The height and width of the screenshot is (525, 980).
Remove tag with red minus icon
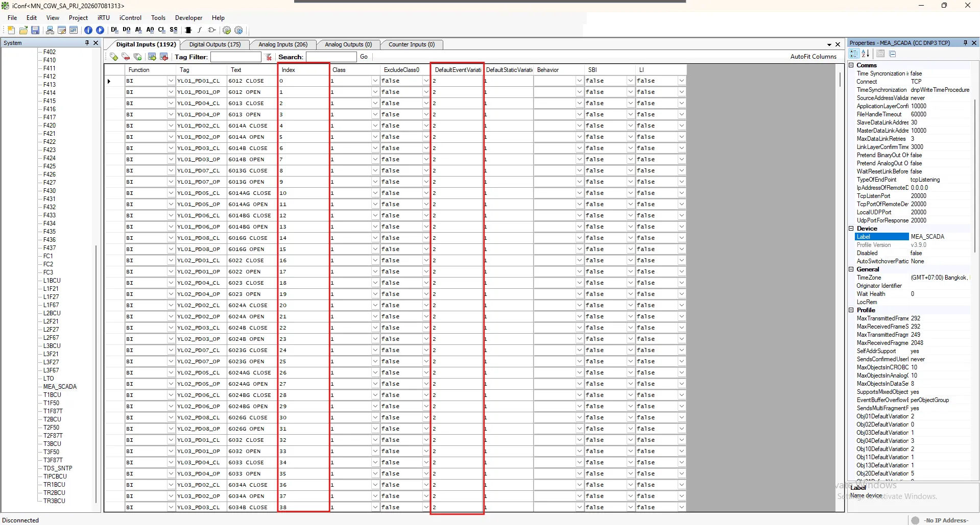(x=126, y=57)
